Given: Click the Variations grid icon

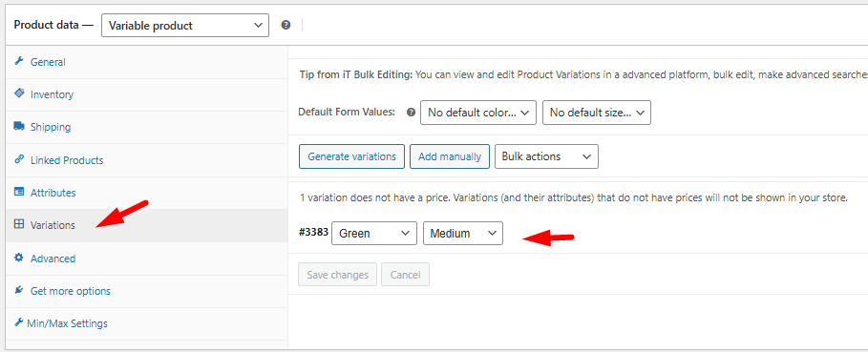Looking at the screenshot, I should point(19,224).
